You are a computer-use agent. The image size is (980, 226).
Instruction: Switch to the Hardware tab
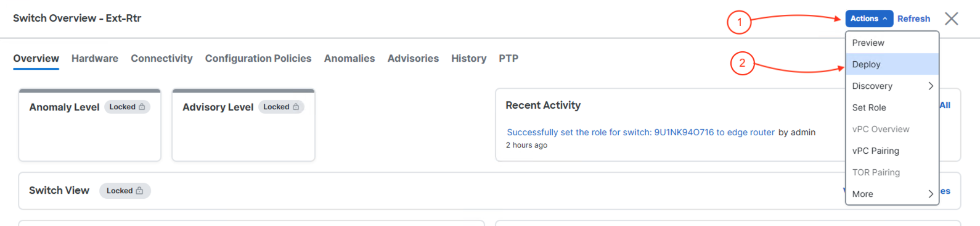coord(95,58)
